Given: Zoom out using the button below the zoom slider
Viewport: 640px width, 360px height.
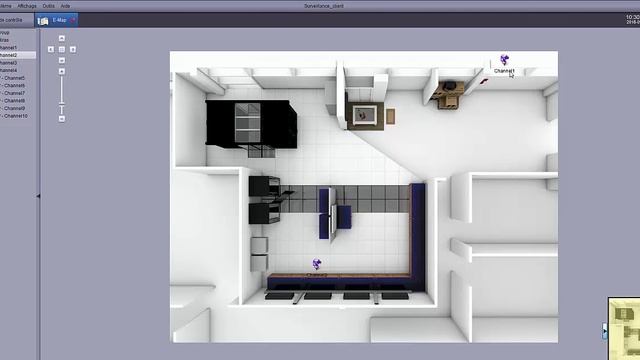Looking at the screenshot, I should pyautogui.click(x=62, y=119).
